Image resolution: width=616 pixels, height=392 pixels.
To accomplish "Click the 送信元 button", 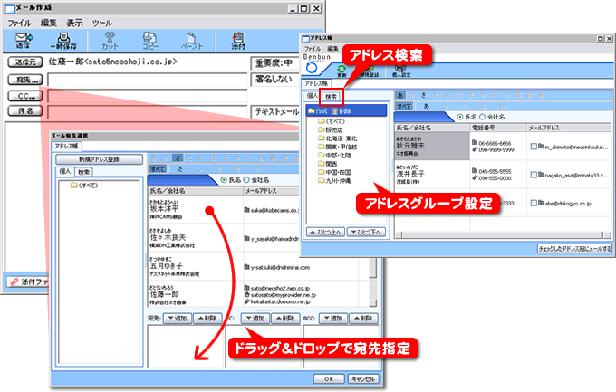I will coord(25,62).
